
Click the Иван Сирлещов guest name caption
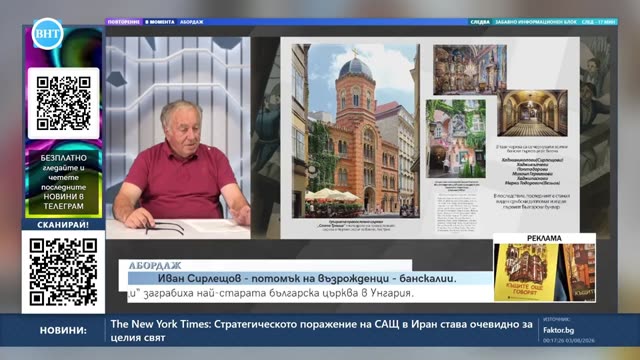point(307,278)
